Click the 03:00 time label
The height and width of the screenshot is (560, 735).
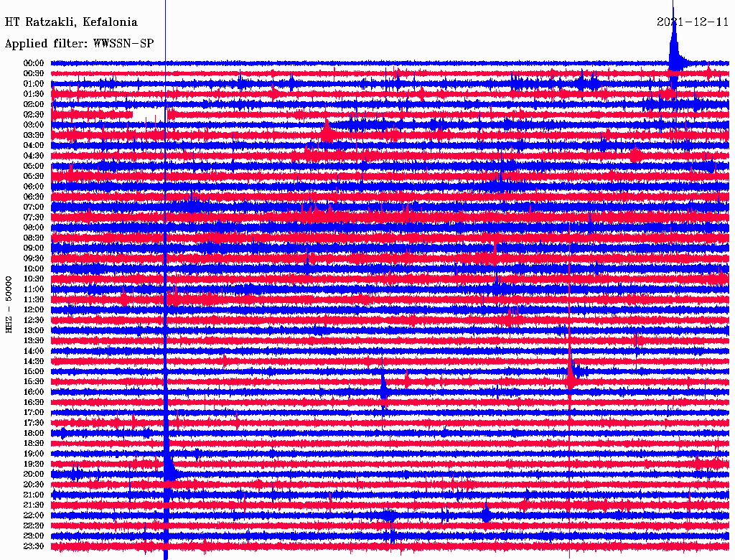pos(34,125)
